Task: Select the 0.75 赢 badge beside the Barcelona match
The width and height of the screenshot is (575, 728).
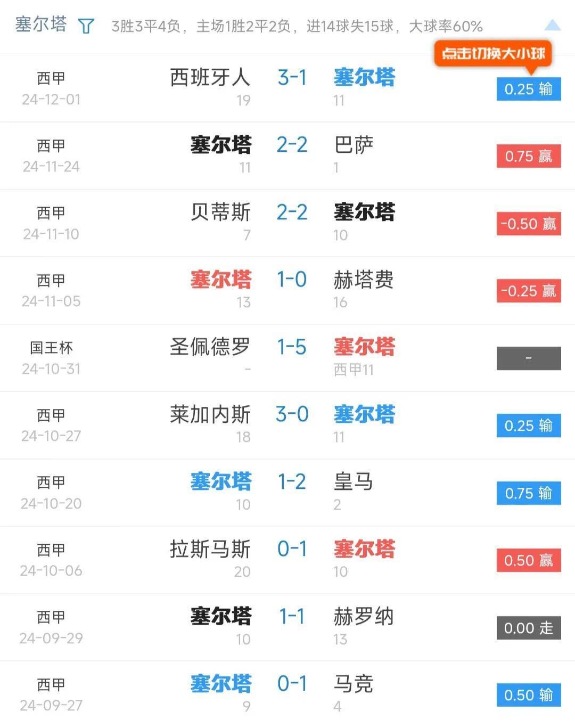Action: click(x=528, y=157)
